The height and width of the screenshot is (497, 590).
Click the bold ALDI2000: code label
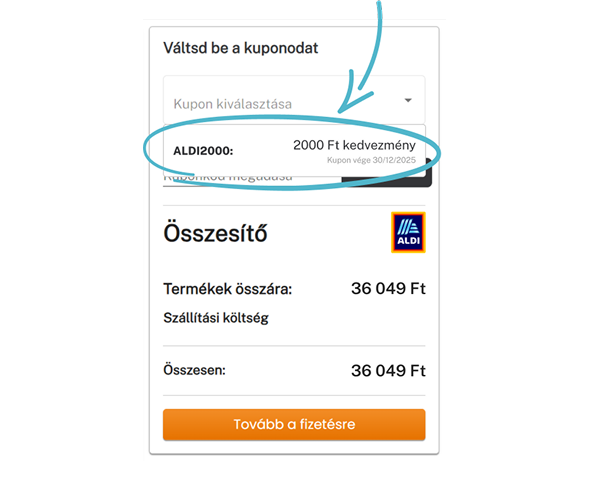[x=203, y=151]
